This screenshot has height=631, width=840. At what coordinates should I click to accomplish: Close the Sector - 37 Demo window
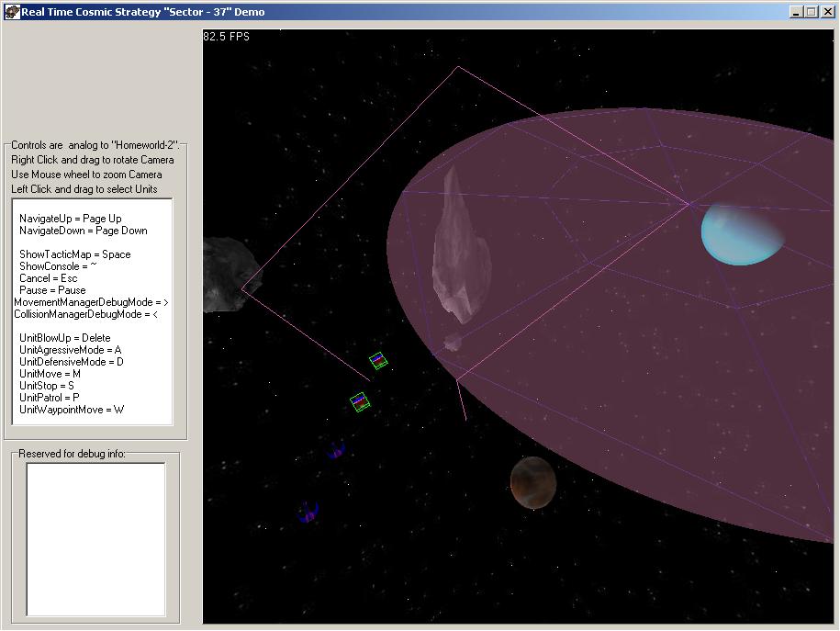pos(827,12)
